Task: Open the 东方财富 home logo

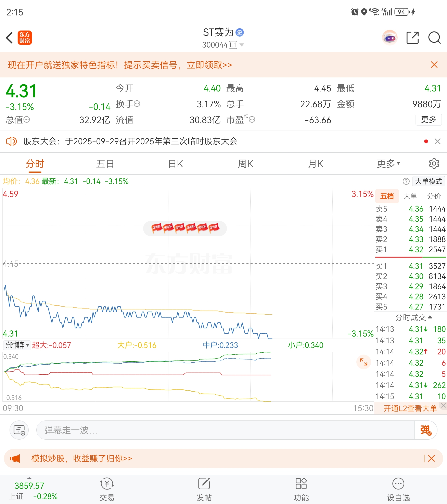Action: [x=25, y=38]
